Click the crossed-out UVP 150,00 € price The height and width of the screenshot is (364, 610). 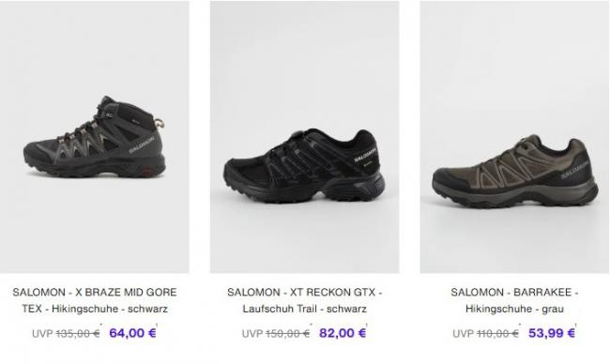(x=276, y=334)
